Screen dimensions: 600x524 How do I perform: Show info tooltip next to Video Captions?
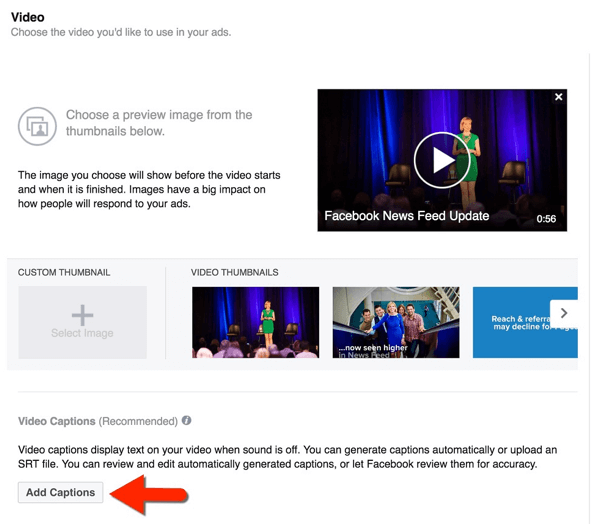tap(187, 421)
